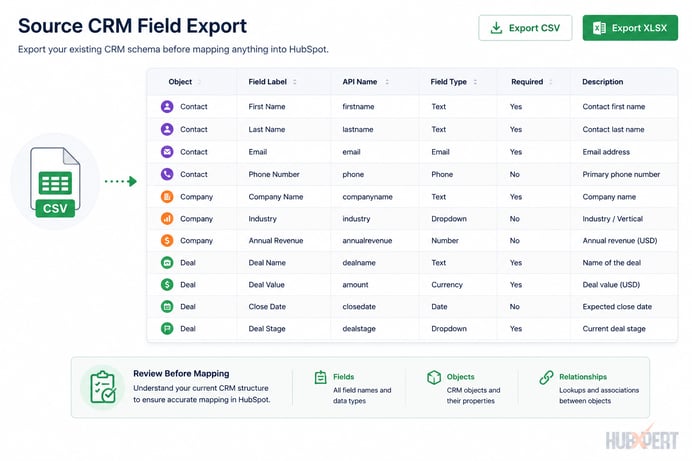692x461 pixels.
Task: Click the Description column header
Action: (x=602, y=82)
